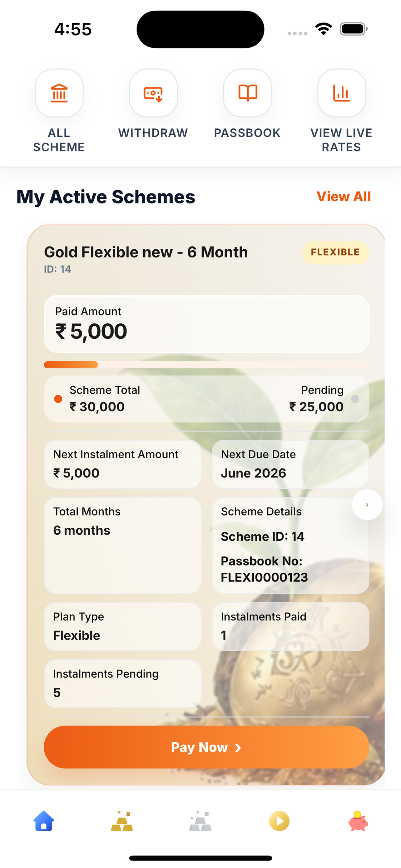Tap the FLEXIBLE badge label
Screen dimensions: 401x868
pos(335,252)
